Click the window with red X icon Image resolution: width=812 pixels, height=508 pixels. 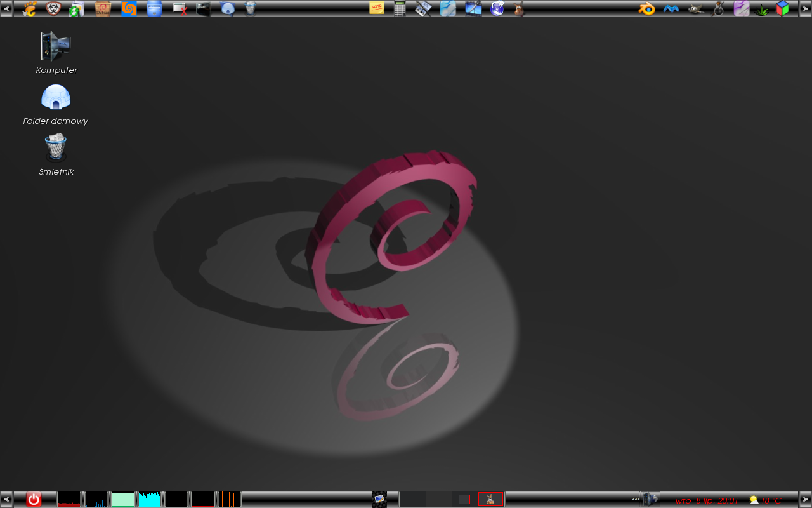pos(180,8)
